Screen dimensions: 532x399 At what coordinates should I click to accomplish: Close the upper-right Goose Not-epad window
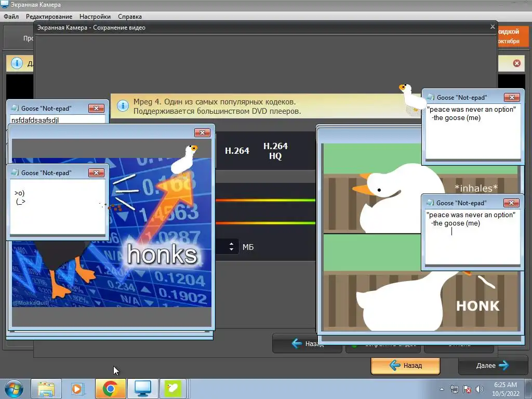[x=512, y=97]
